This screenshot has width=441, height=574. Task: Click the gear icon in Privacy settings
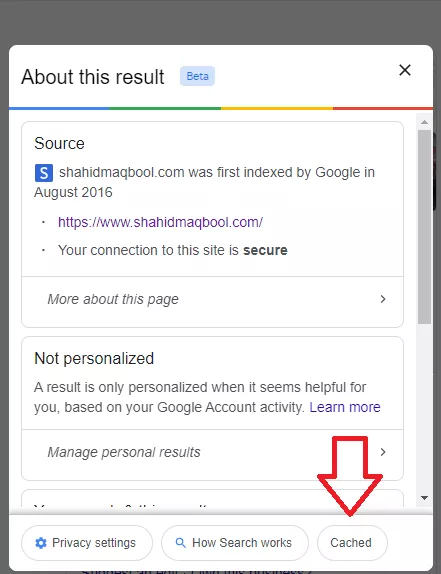41,543
